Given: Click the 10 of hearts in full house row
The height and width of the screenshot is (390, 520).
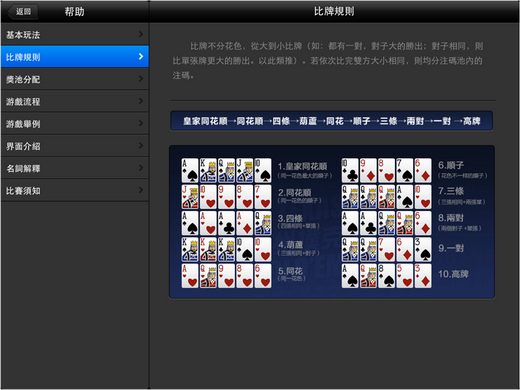Looking at the screenshot, I should click(263, 249).
